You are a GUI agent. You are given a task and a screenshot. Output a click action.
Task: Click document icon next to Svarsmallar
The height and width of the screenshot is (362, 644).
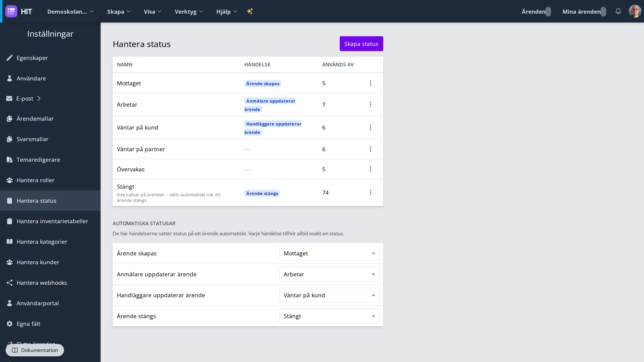pyautogui.click(x=9, y=139)
